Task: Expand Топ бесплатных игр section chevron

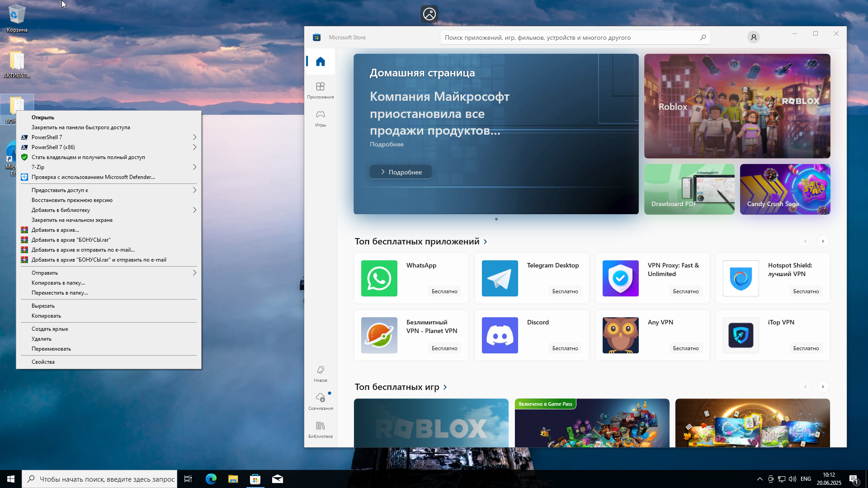Action: pos(445,387)
